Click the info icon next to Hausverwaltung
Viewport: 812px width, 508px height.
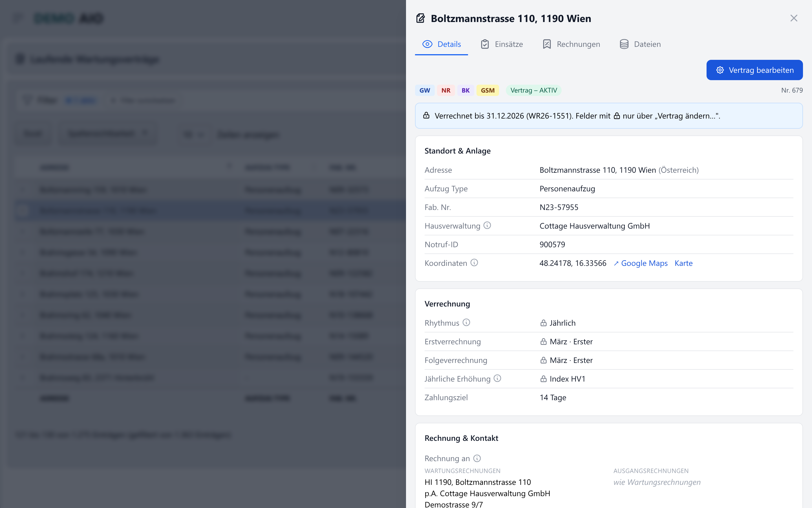487,225
